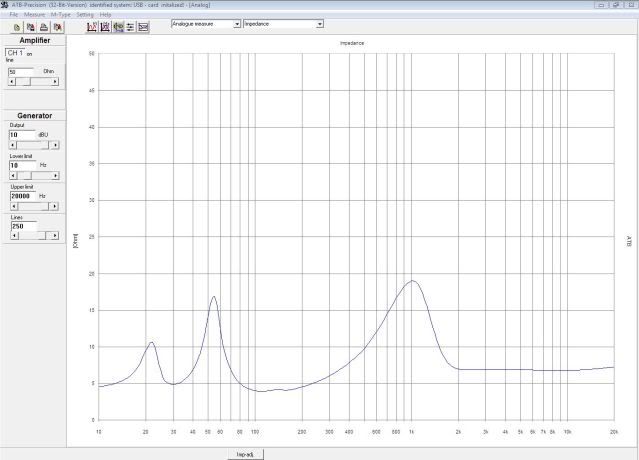
Task: Click the second graph icon in the measurement toolbar
Action: pos(105,27)
